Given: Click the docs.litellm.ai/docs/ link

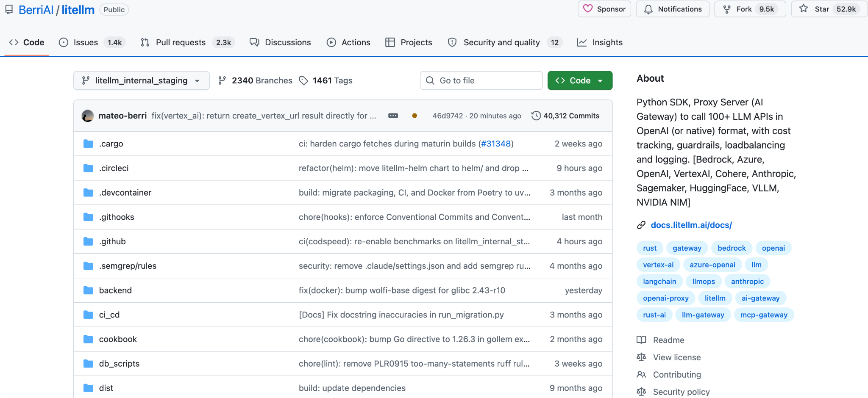Looking at the screenshot, I should [691, 225].
